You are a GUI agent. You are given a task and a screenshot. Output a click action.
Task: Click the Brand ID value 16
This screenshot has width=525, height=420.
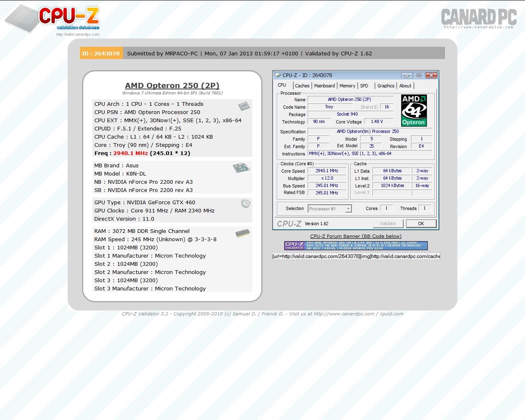[386, 107]
